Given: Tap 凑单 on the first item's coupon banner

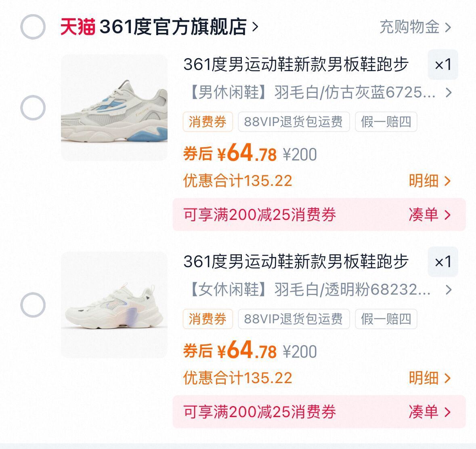Looking at the screenshot, I should tap(429, 215).
